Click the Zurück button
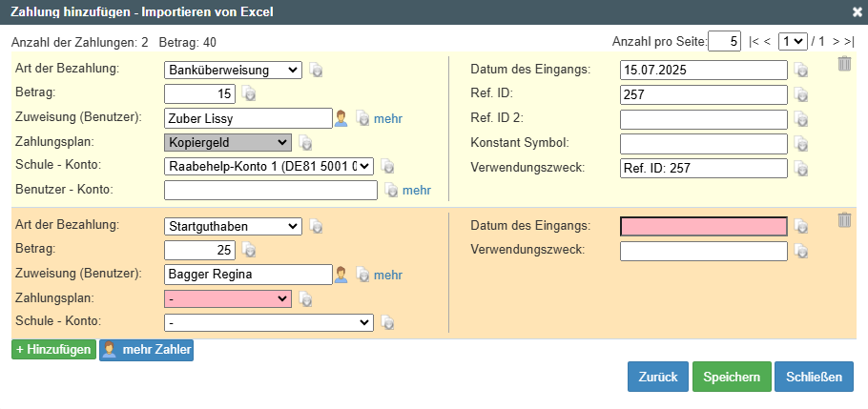Image resolution: width=868 pixels, height=409 pixels. (x=657, y=377)
